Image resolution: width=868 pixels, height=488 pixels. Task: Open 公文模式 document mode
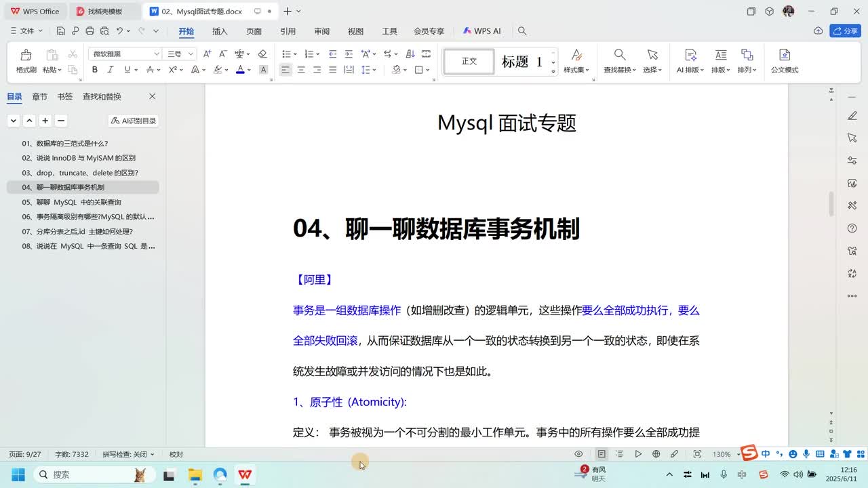tap(785, 61)
